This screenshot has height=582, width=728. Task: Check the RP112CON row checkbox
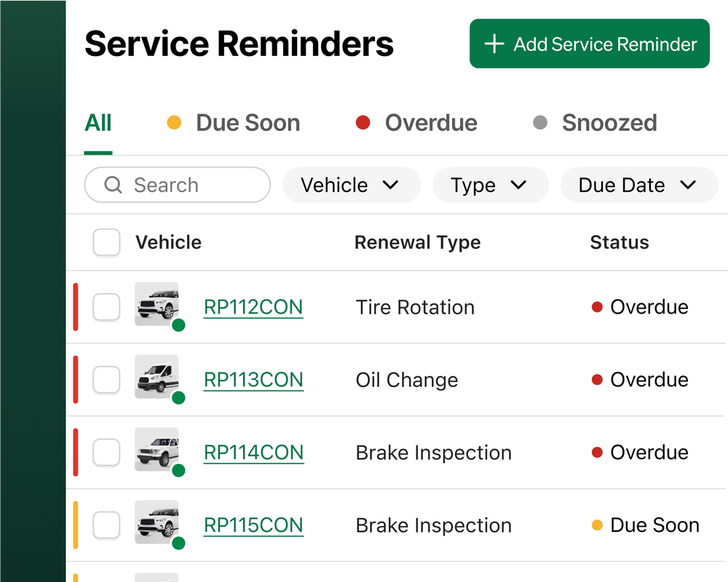click(x=106, y=307)
